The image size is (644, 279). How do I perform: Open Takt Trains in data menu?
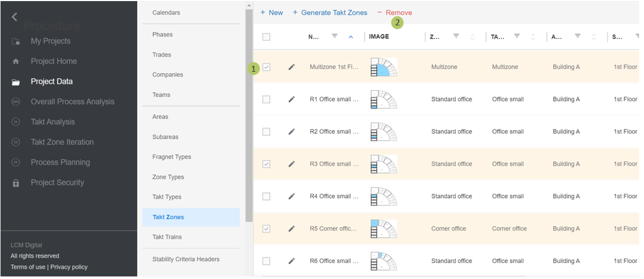(x=167, y=237)
